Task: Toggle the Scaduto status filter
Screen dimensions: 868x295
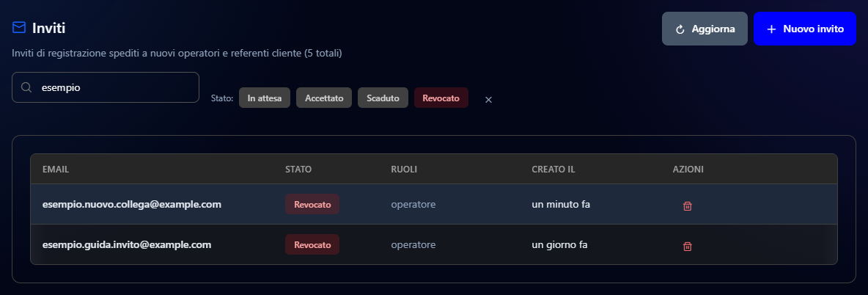Action: pyautogui.click(x=383, y=98)
